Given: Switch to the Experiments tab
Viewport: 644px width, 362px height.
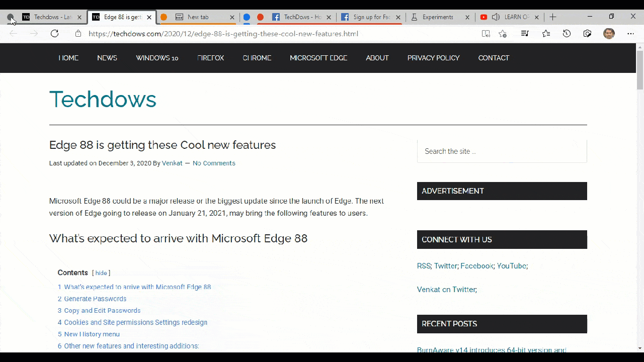Looking at the screenshot, I should pos(437,17).
